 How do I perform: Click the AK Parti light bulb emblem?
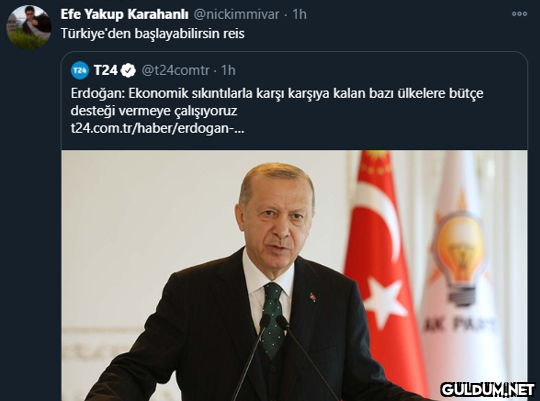pyautogui.click(x=460, y=257)
